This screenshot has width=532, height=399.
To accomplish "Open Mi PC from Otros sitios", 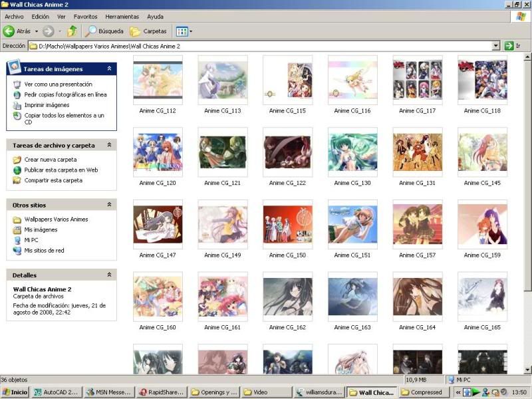I will [31, 240].
